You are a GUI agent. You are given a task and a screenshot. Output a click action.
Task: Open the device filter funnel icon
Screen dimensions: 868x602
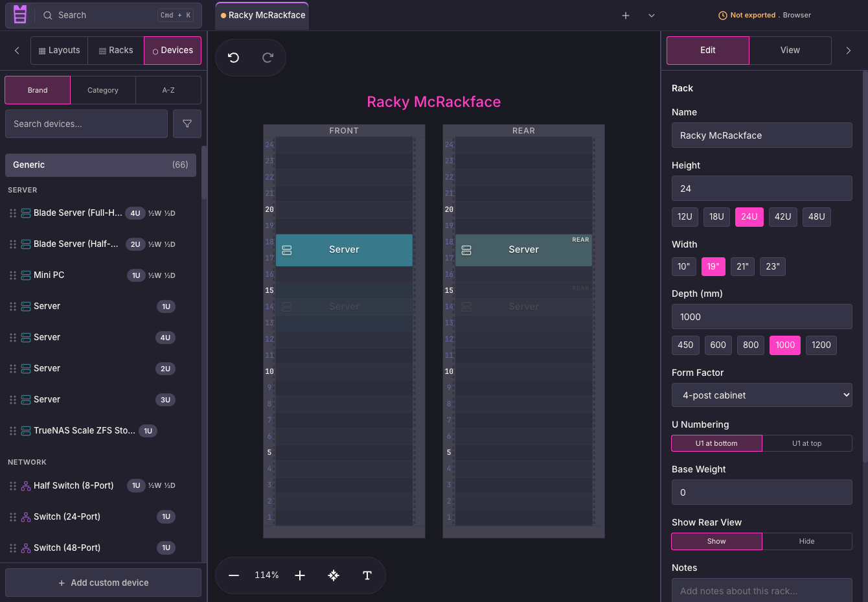point(187,124)
